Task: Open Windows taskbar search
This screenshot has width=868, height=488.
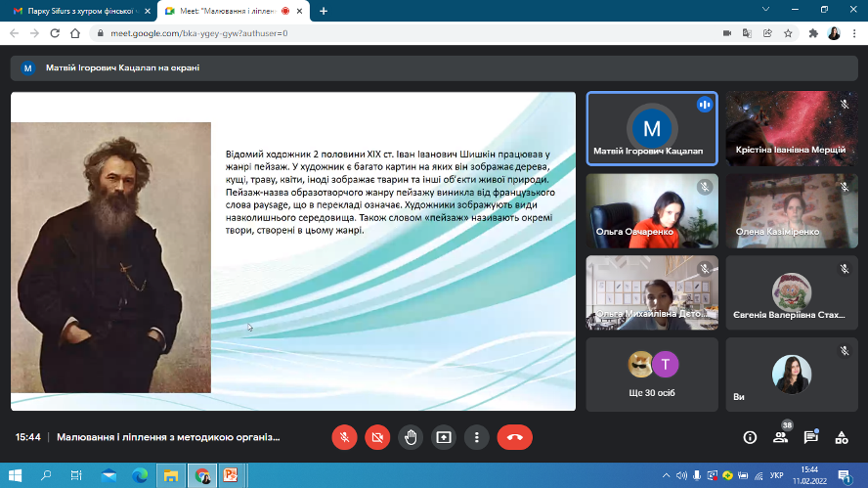Action: 46,475
